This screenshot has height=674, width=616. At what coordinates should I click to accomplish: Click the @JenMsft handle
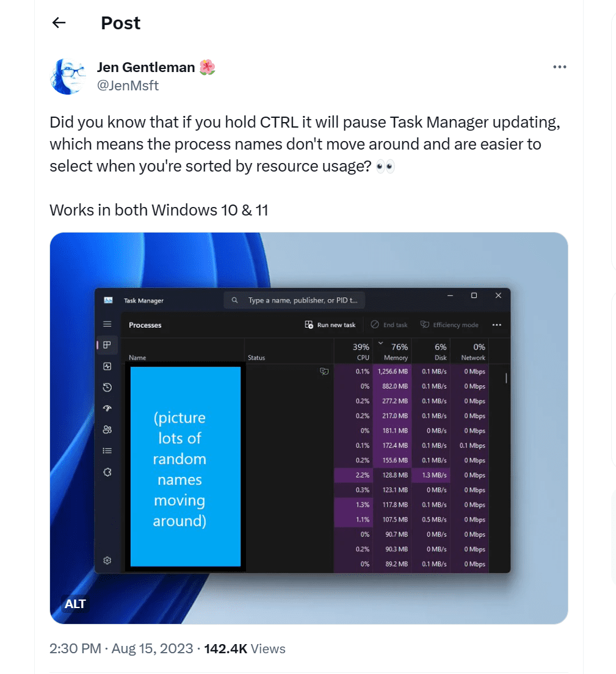128,85
